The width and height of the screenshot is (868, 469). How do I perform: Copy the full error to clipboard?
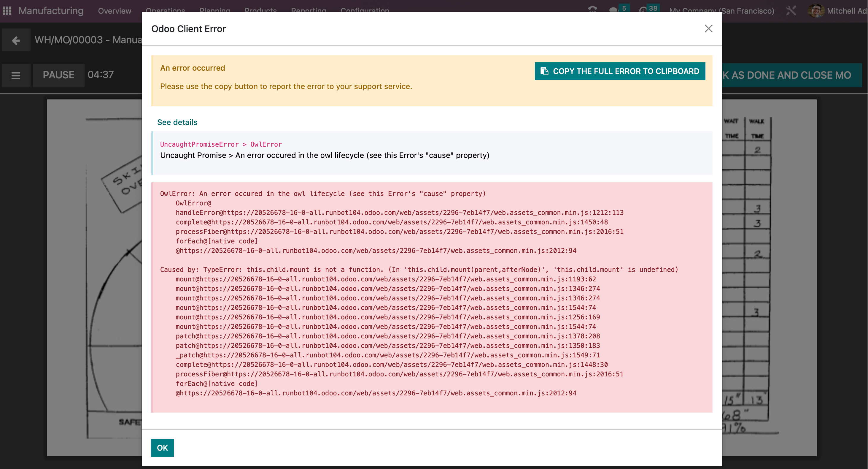pyautogui.click(x=620, y=71)
